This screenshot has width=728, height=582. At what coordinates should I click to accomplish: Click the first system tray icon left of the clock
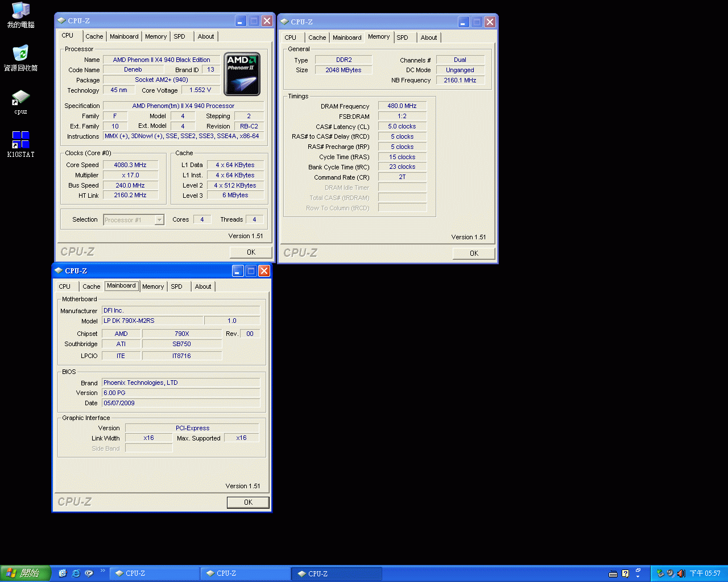[x=660, y=573]
